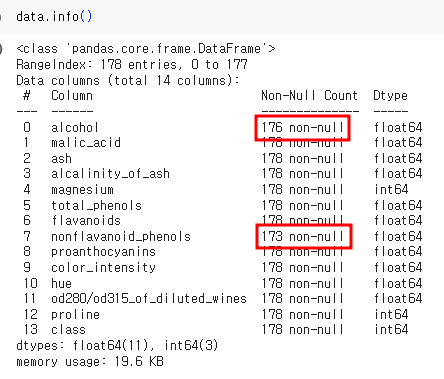Click the "173 non-null" count for nonflavanoid_phenols
This screenshot has width=444, height=379.
coord(302,237)
